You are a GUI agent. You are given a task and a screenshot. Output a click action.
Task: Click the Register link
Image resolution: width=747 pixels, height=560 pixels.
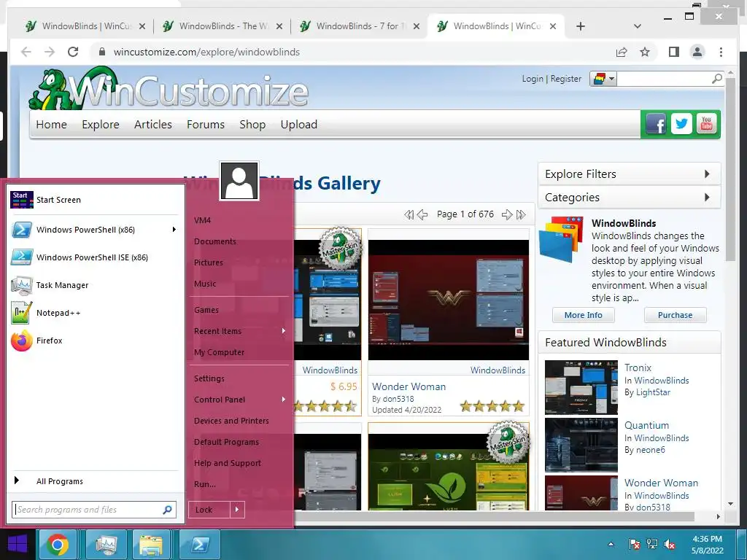566,79
